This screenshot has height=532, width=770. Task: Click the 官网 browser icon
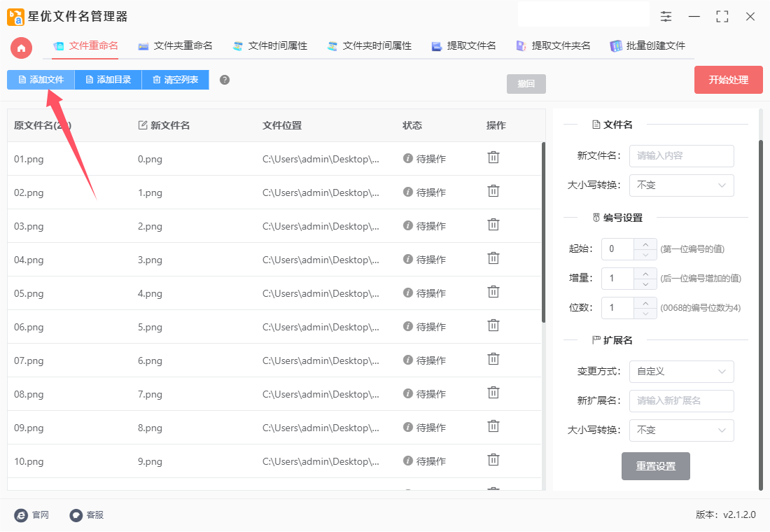pyautogui.click(x=21, y=515)
